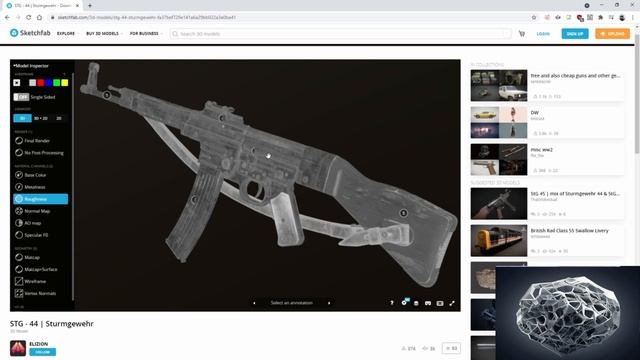The width and height of the screenshot is (640, 360).
Task: Open the Model Inspector layers icon
Action: [416, 303]
